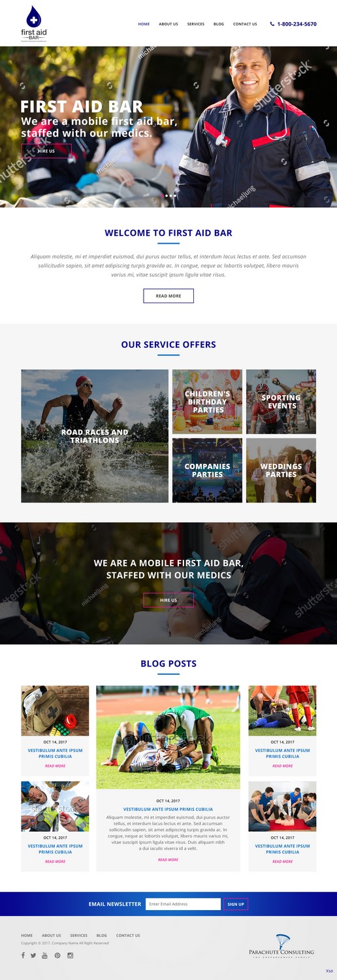
Task: Click the Sign Up newsletter button
Action: 236,904
